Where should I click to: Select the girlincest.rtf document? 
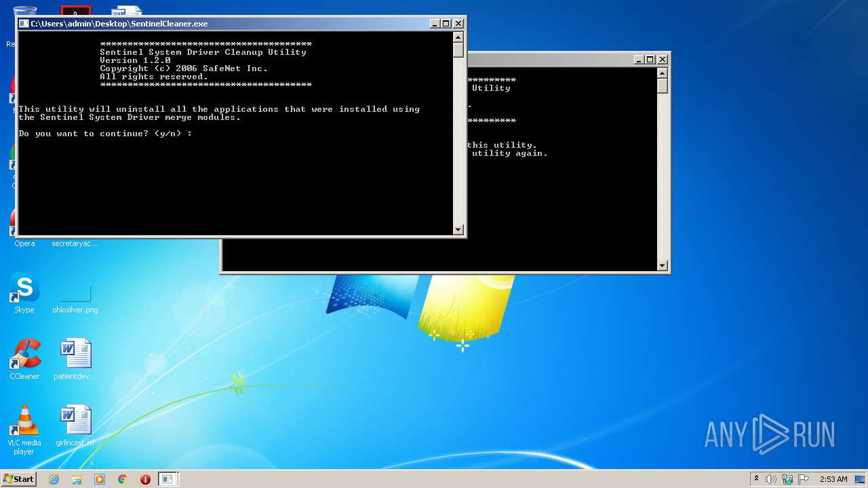[75, 426]
